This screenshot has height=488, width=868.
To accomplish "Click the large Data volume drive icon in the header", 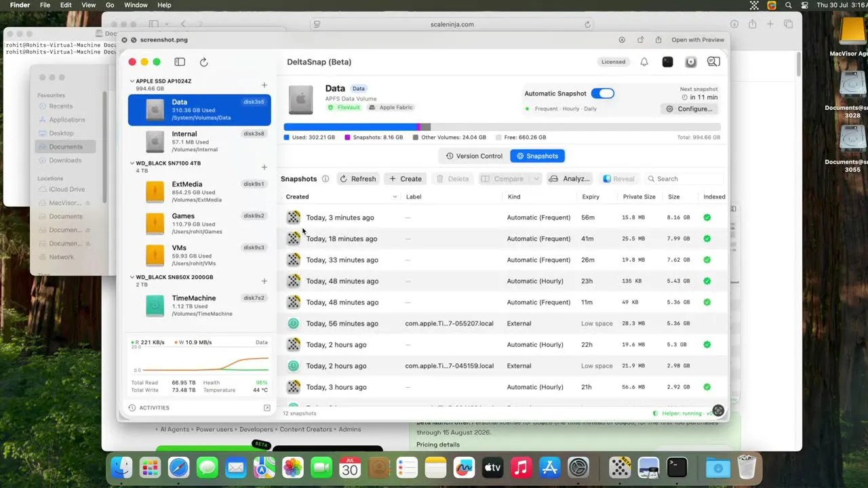I will pos(301,99).
